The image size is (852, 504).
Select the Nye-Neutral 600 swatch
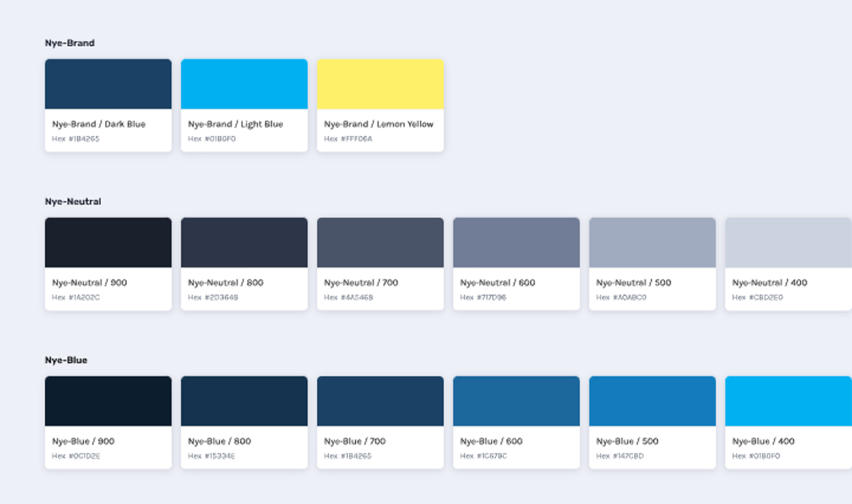point(516,242)
